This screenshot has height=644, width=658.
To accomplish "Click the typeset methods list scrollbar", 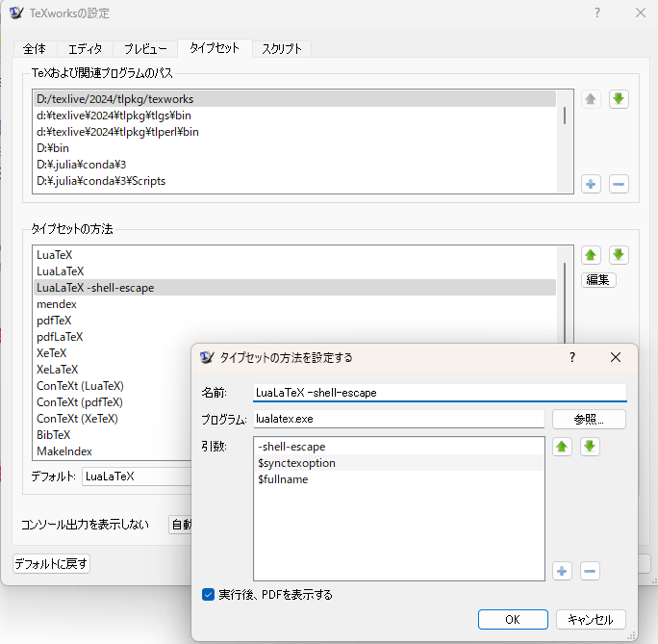I will [565, 302].
